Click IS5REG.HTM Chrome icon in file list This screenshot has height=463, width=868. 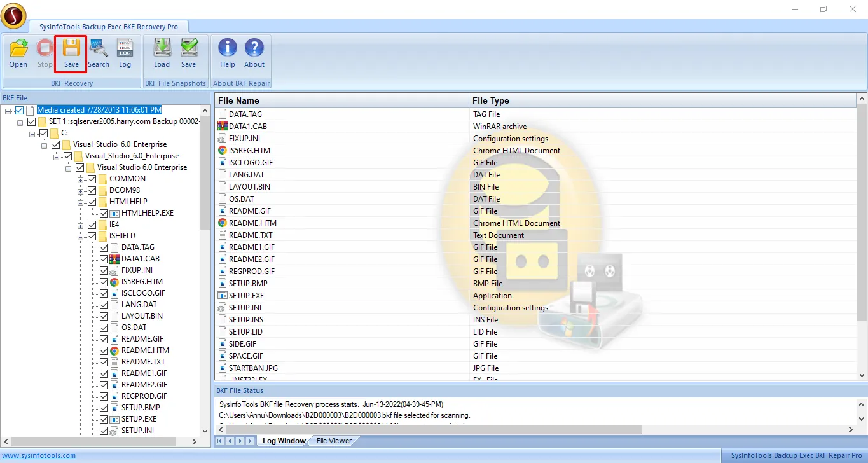coord(223,151)
